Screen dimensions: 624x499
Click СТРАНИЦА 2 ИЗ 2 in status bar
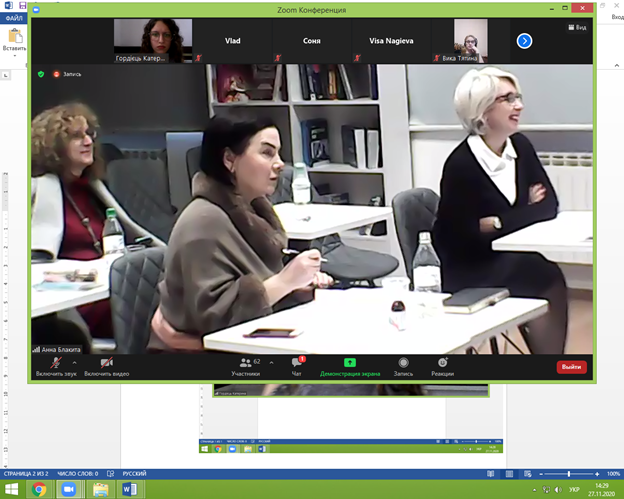click(x=26, y=474)
